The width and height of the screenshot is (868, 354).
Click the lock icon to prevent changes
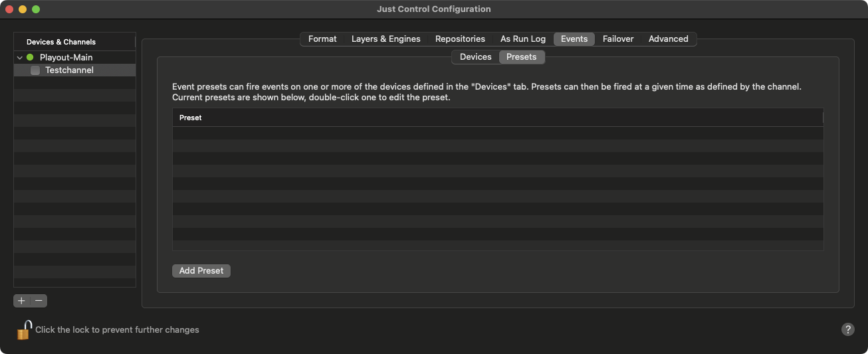[24, 329]
